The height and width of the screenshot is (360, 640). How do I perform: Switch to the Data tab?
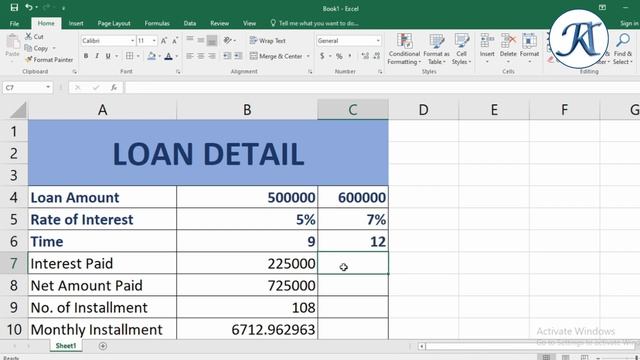(190, 23)
